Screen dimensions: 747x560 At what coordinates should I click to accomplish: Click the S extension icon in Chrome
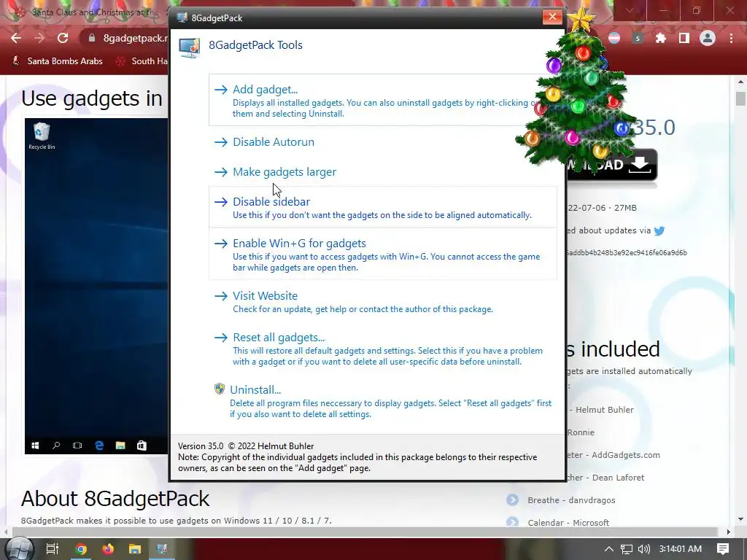pos(638,38)
